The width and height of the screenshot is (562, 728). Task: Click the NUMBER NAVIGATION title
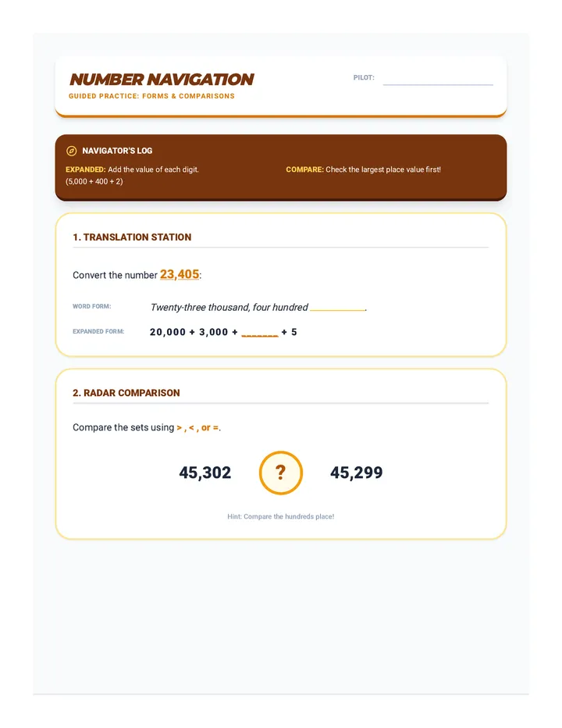162,80
